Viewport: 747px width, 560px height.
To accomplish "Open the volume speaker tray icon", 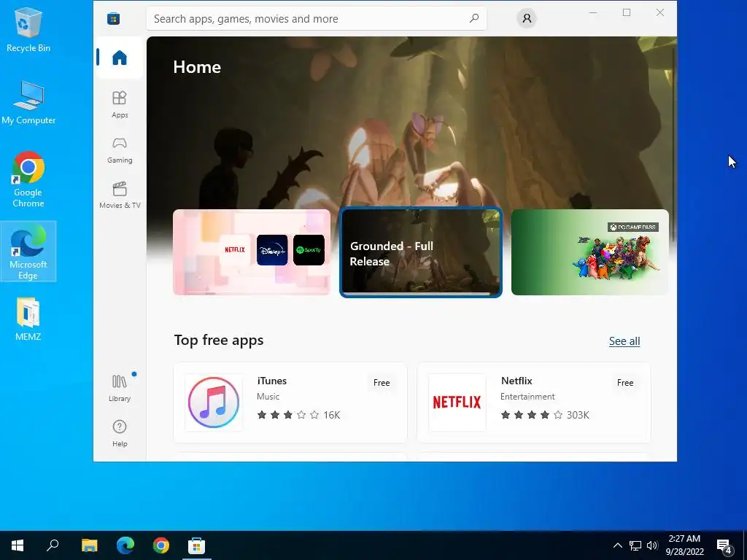I will (652, 545).
